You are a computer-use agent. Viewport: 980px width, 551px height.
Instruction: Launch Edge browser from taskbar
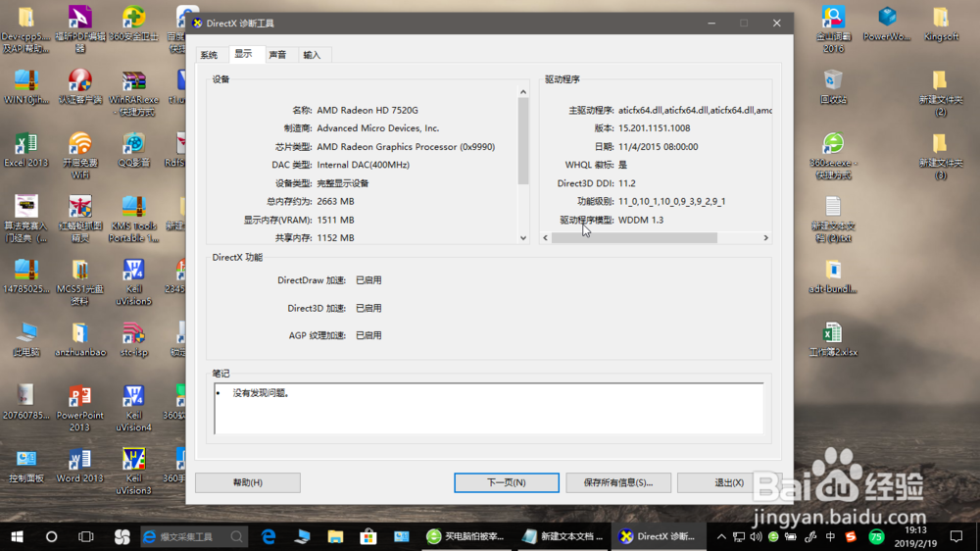click(x=269, y=536)
